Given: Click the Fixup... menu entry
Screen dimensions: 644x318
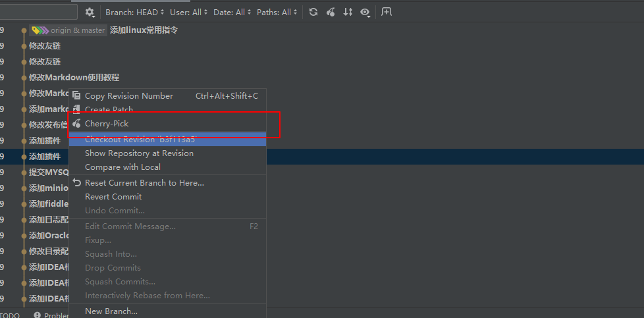Looking at the screenshot, I should tap(167, 240).
